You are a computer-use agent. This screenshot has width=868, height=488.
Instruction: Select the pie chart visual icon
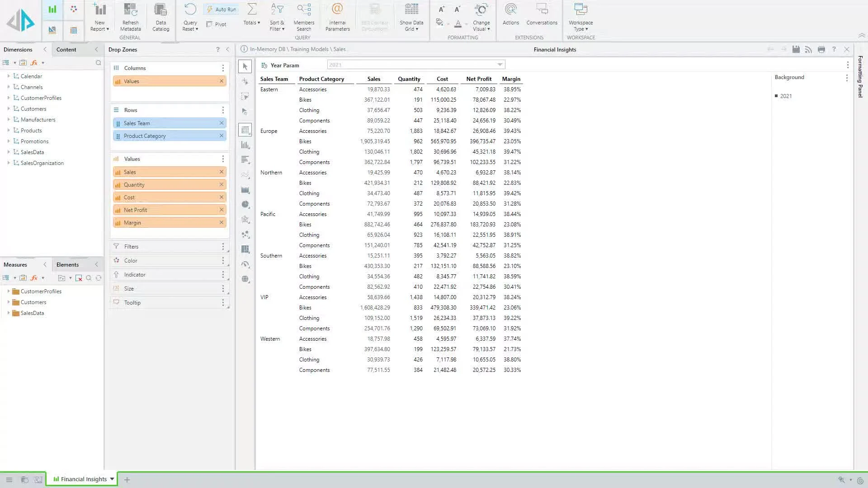(245, 205)
